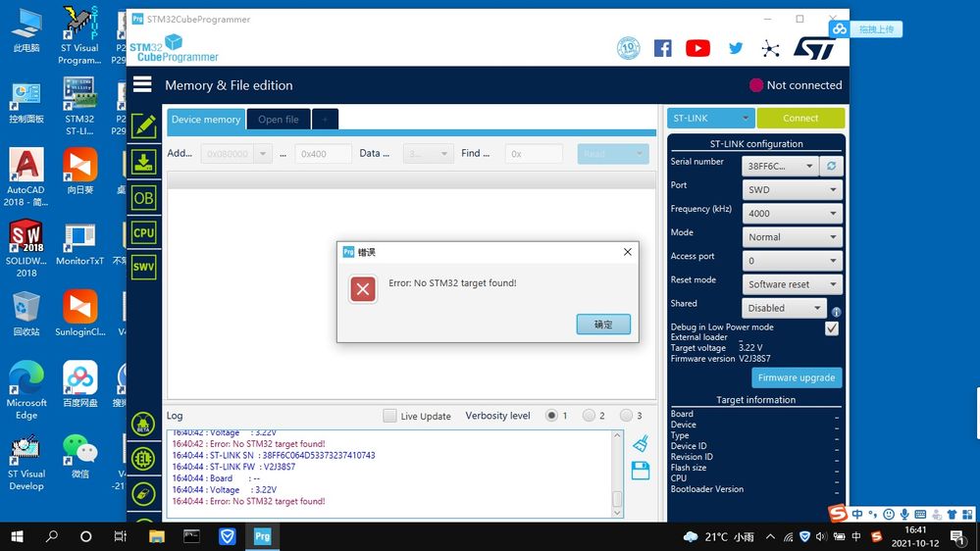Save the log with floppy disk icon
Image resolution: width=980 pixels, height=551 pixels.
(641, 471)
